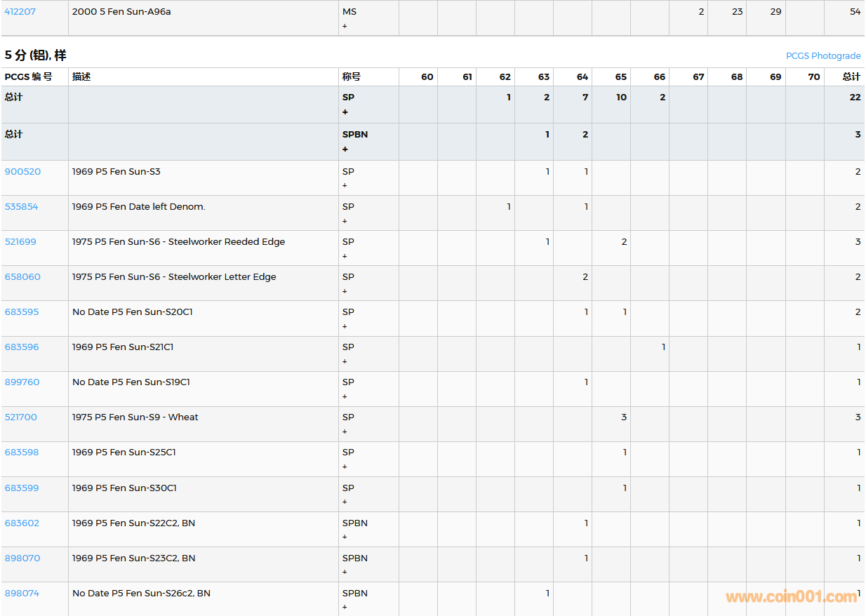This screenshot has width=866, height=616.
Task: Expand plus sign under SPBN total row
Action: (x=345, y=149)
